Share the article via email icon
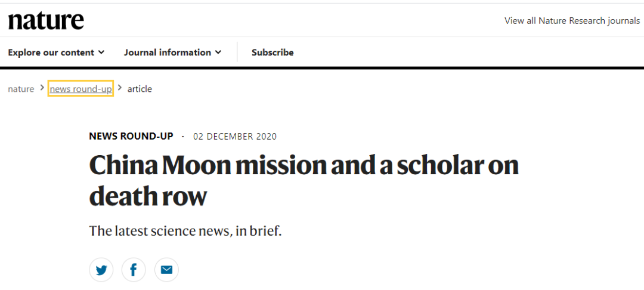The height and width of the screenshot is (290, 644). (x=166, y=270)
